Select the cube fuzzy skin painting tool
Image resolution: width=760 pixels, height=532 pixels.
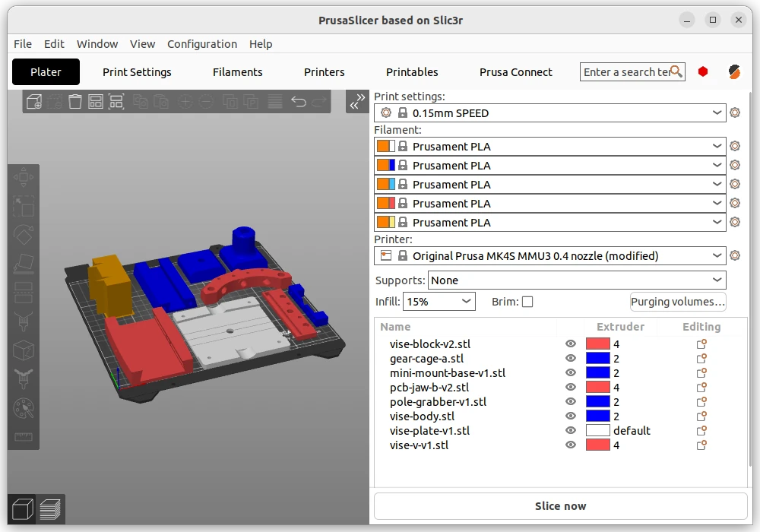(x=24, y=350)
